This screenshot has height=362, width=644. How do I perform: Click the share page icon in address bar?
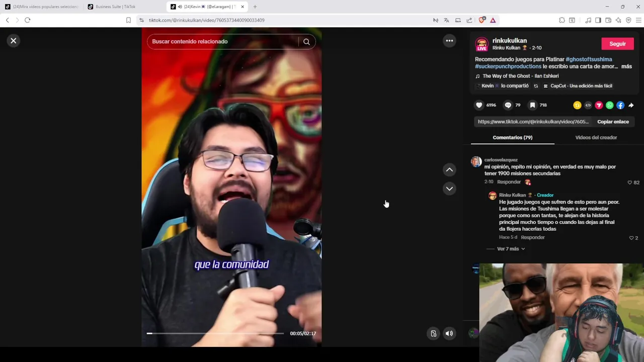coord(469,20)
